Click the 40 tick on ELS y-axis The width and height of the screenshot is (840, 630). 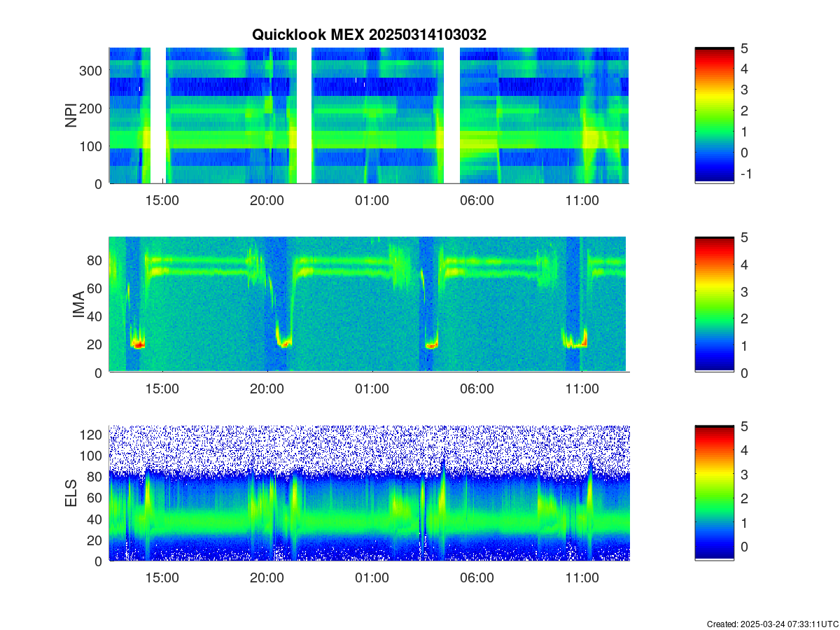click(x=95, y=519)
